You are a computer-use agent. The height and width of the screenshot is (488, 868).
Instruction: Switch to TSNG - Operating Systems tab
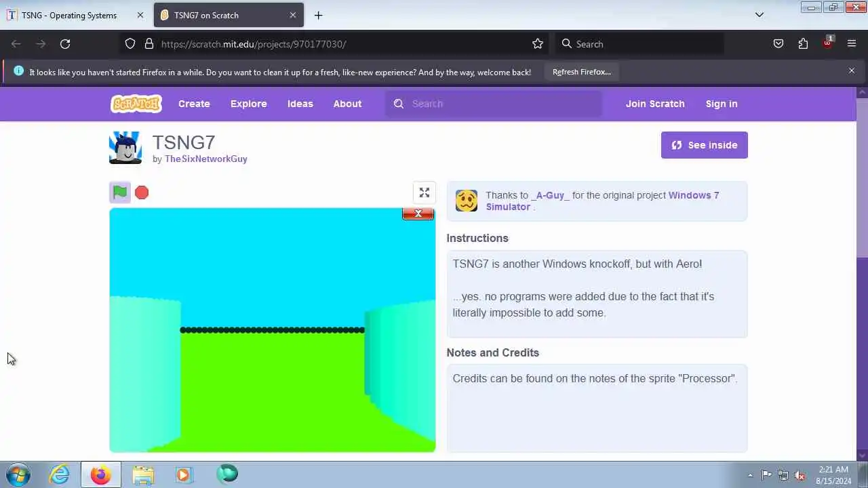(69, 15)
